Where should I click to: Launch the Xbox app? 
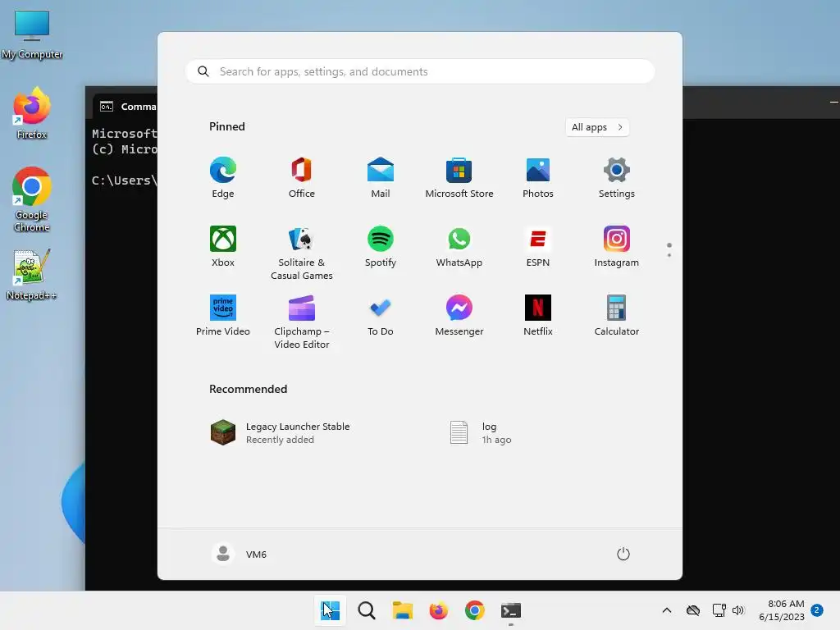(x=223, y=246)
